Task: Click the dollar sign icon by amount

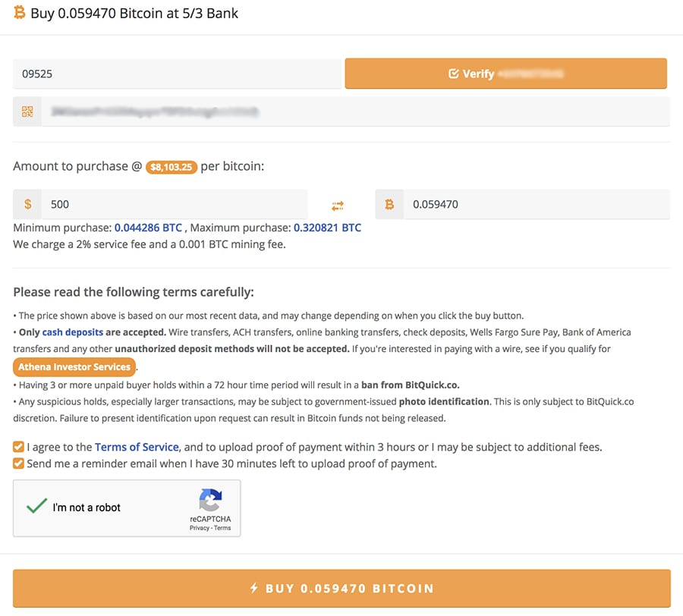Action: (28, 204)
